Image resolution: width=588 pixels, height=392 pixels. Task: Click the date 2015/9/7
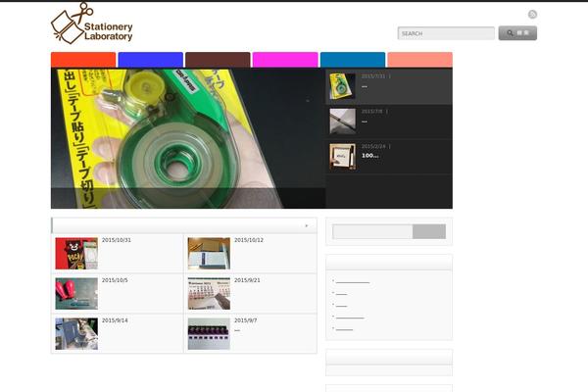click(x=246, y=320)
